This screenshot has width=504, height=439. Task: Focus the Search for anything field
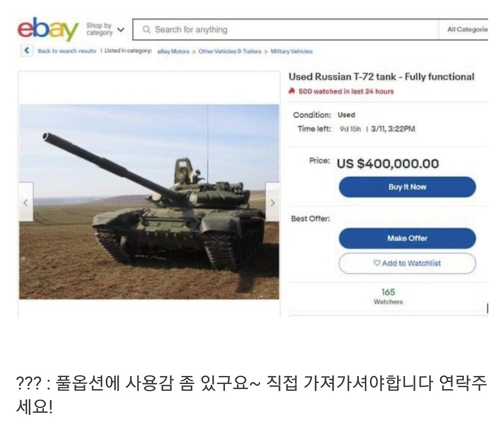pyautogui.click(x=285, y=30)
